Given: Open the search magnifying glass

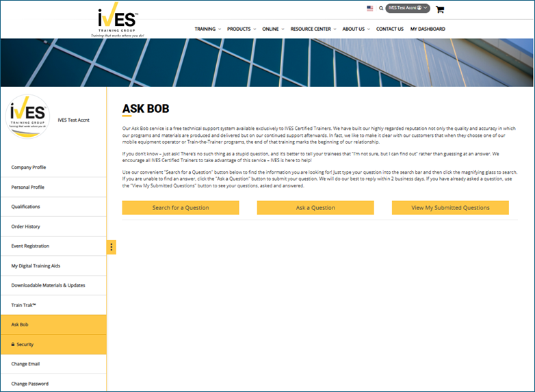Looking at the screenshot, I should (380, 8).
